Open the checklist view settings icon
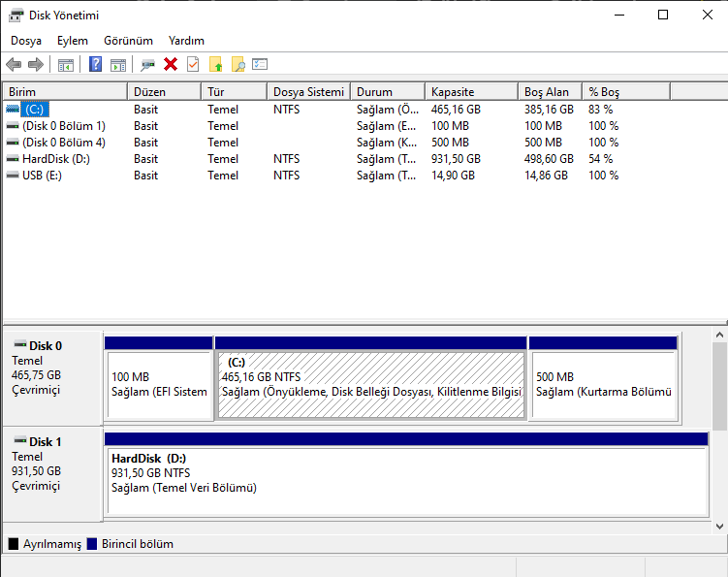Screen dimensions: 728x577 [x=260, y=64]
